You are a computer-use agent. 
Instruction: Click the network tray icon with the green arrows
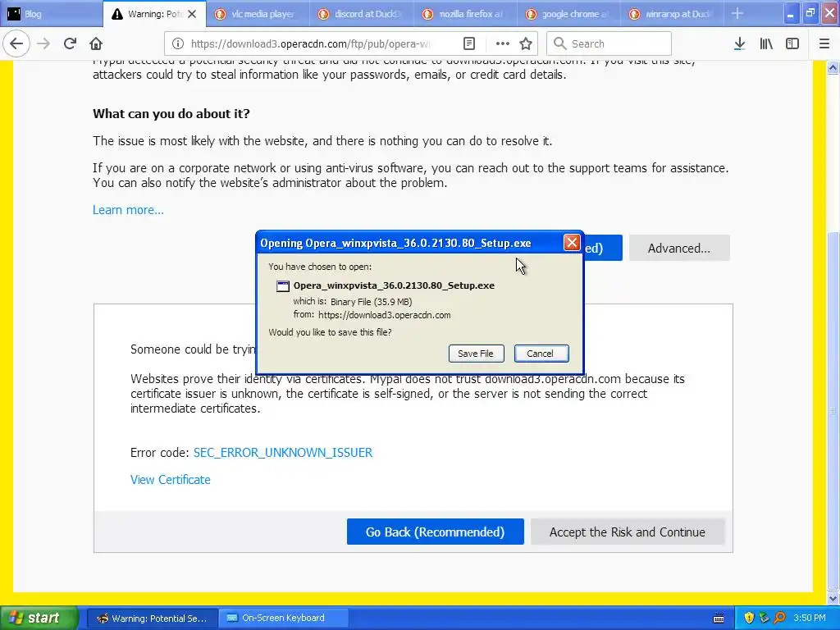coord(764,618)
